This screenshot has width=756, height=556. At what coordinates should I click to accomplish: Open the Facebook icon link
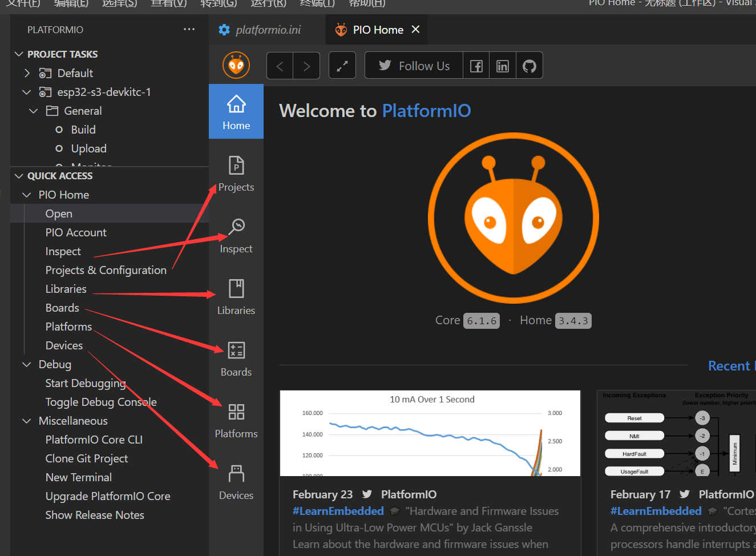(476, 66)
